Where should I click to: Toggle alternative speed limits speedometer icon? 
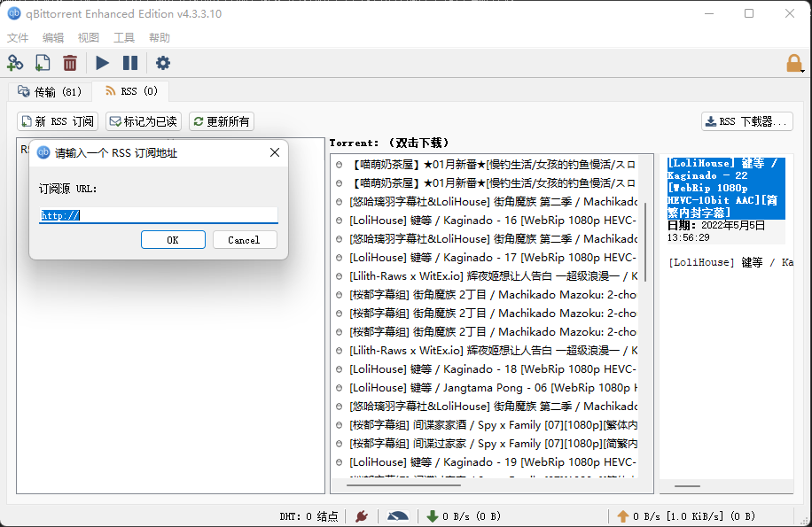[x=398, y=515]
